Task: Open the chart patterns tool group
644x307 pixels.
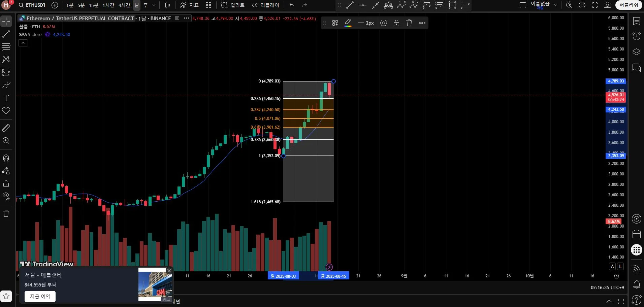Action: click(6, 59)
